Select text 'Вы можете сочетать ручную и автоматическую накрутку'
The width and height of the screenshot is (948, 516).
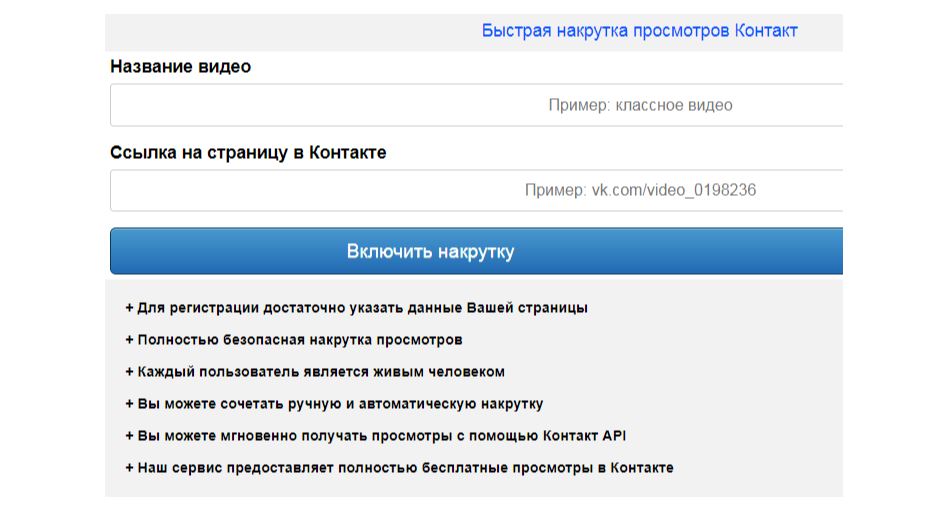tap(340, 404)
